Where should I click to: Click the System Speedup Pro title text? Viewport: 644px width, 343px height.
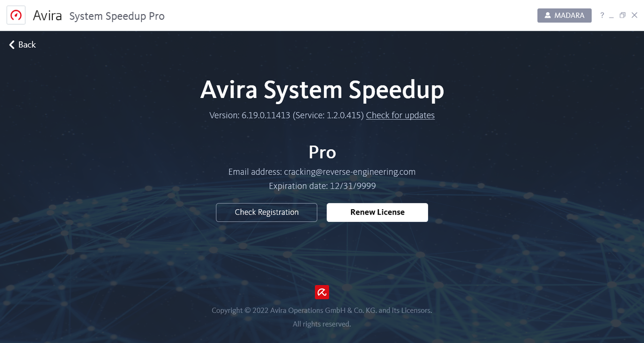[x=117, y=16]
